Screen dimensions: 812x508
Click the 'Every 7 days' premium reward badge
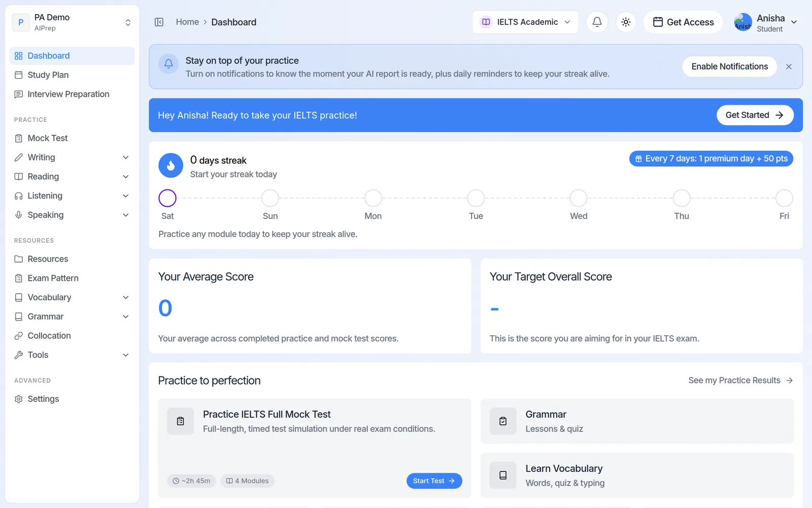coord(711,158)
